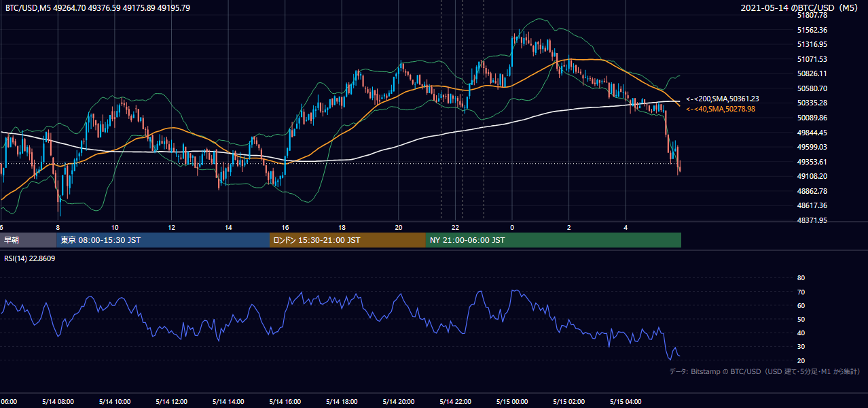Click the 5/14 22:00 time axis label

tap(456, 402)
